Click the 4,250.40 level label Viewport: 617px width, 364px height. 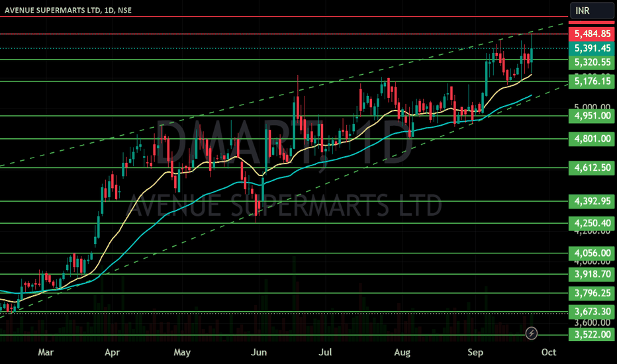pos(591,224)
